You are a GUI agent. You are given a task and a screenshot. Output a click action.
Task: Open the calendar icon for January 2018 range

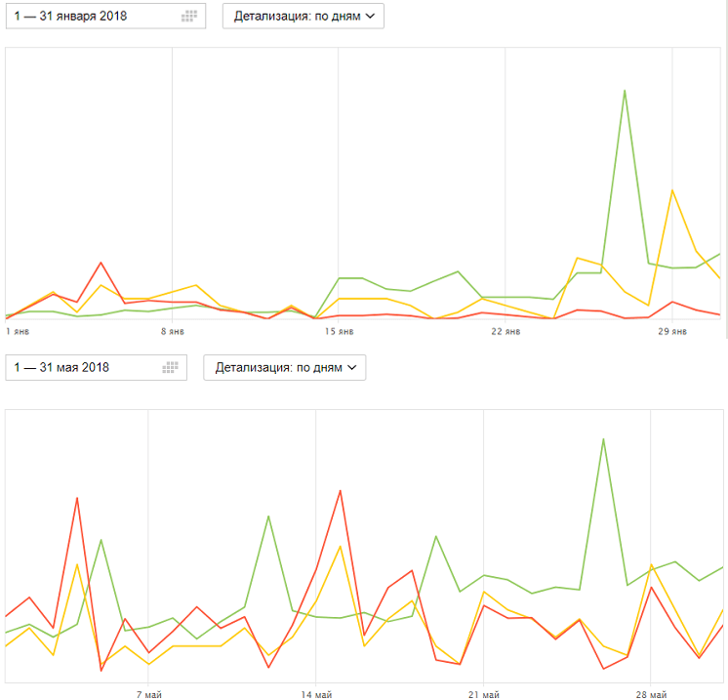pos(189,16)
